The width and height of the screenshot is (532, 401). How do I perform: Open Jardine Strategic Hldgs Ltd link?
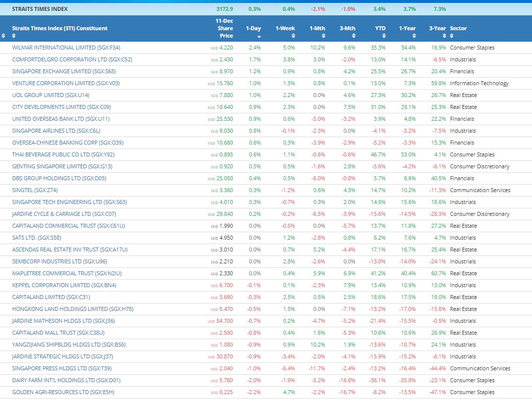(x=62, y=356)
